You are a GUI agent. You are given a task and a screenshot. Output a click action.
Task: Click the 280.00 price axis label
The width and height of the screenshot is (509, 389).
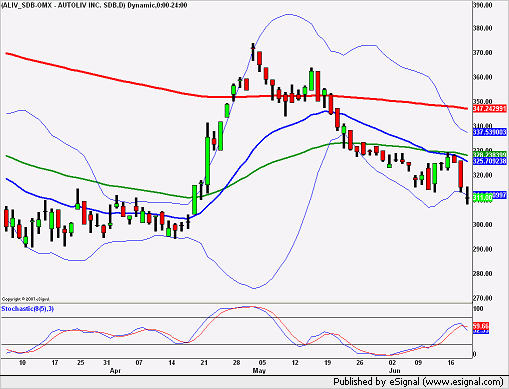pos(482,273)
